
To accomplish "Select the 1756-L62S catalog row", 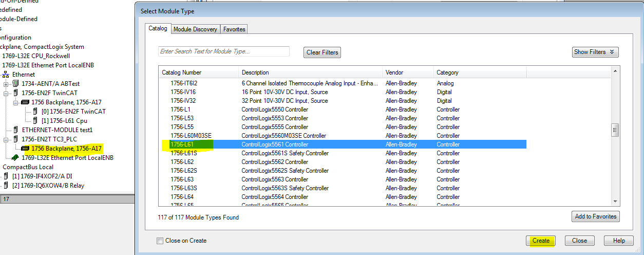I will (343, 171).
